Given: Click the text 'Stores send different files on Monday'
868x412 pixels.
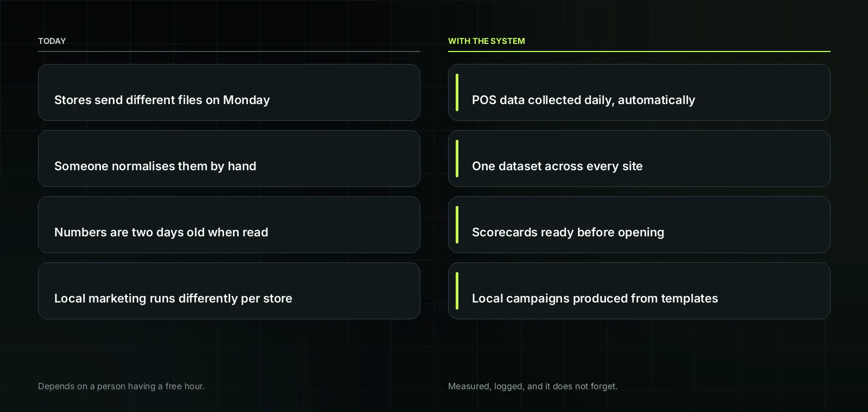Looking at the screenshot, I should (x=162, y=100).
